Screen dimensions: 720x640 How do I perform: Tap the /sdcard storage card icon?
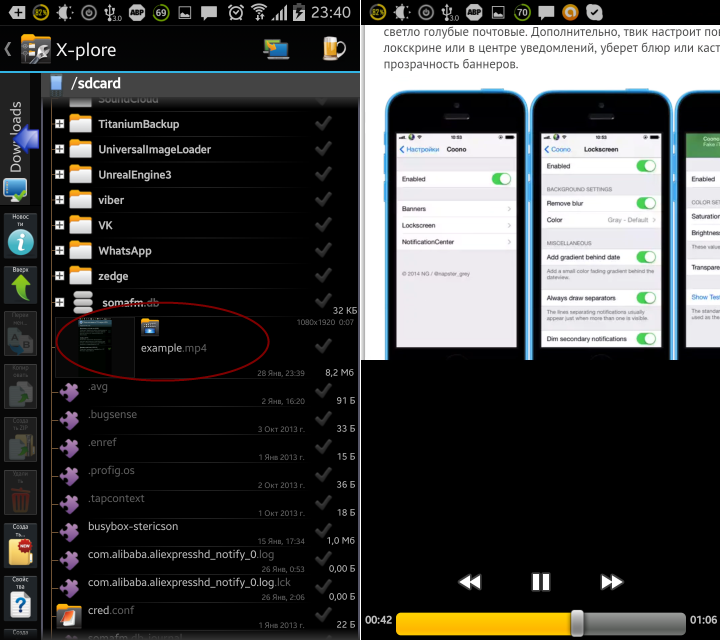(56, 83)
